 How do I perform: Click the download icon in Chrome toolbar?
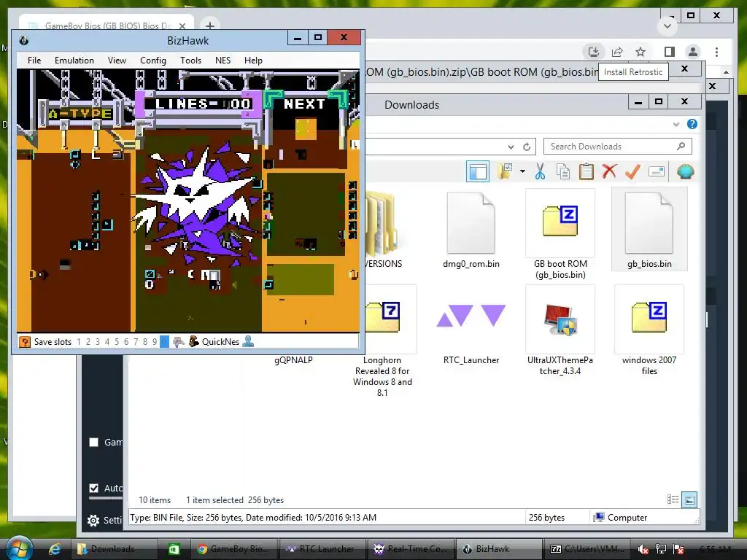tap(594, 52)
